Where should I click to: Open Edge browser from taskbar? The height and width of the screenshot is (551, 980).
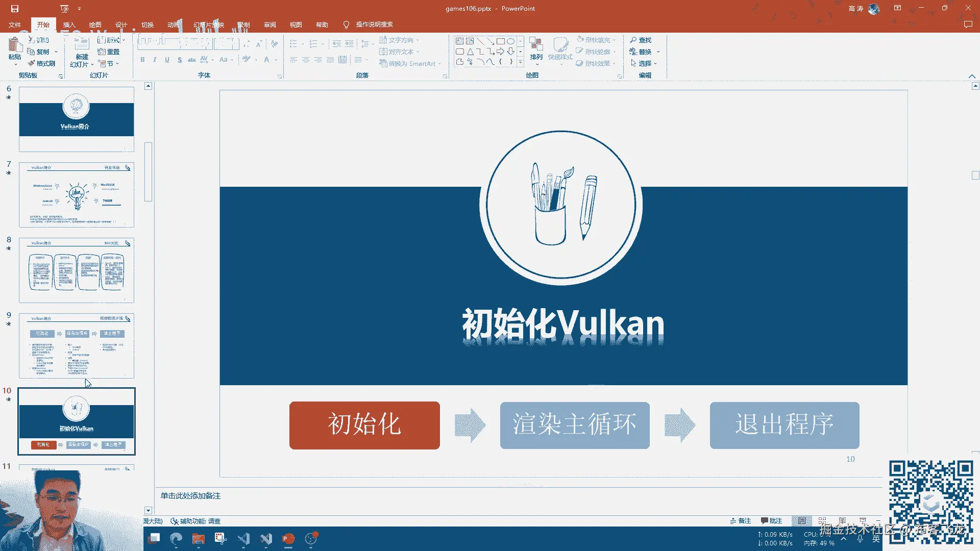[x=176, y=539]
